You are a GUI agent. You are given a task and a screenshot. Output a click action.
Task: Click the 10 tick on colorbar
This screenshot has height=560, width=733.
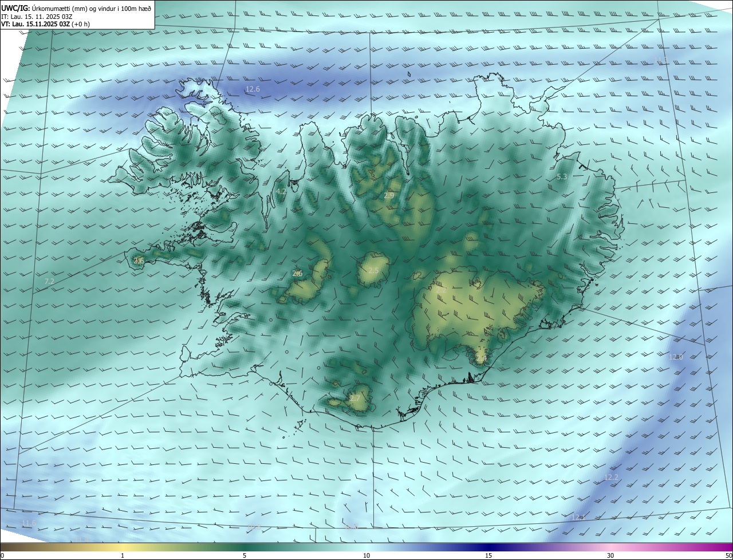(366, 555)
